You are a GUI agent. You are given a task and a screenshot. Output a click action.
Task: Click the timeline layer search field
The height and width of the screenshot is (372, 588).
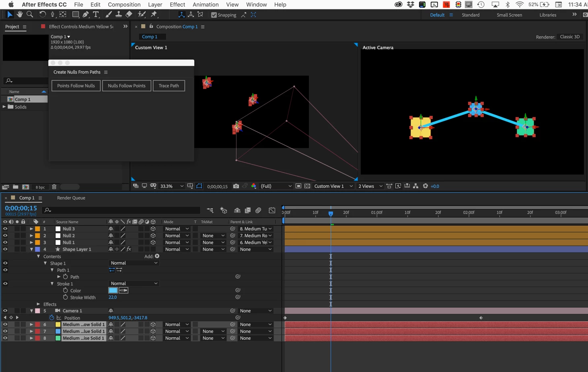(121, 210)
